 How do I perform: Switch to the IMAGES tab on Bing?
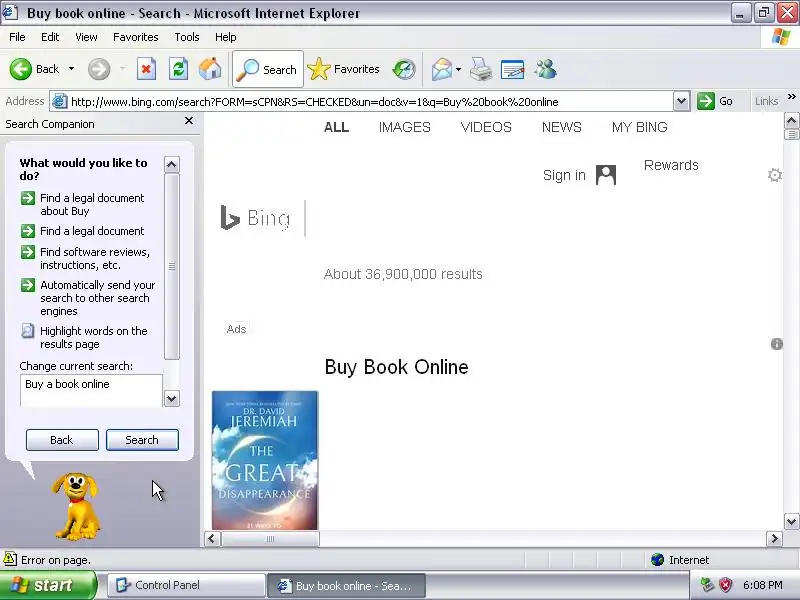(405, 127)
